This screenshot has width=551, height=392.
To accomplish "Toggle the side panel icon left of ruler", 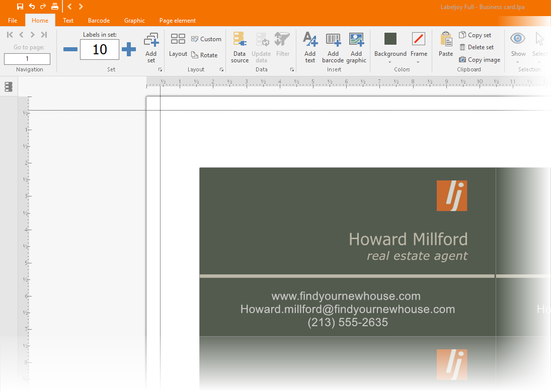I will click(x=9, y=86).
